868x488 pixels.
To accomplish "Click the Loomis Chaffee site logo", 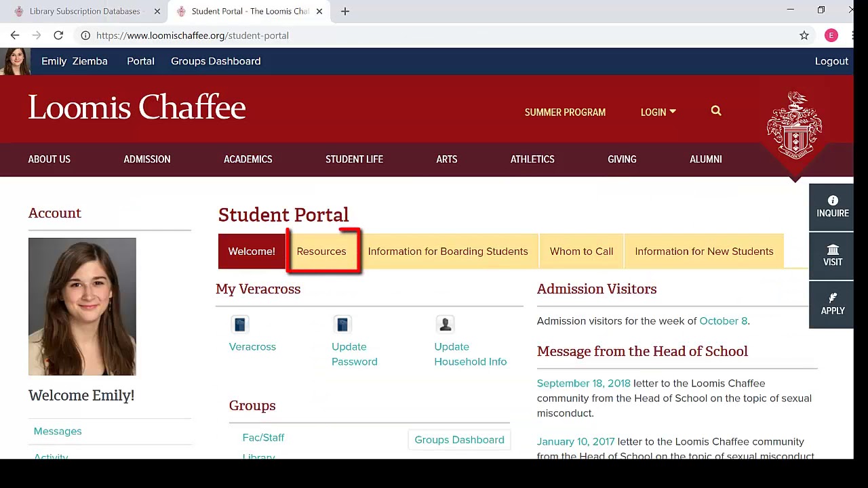I will click(137, 108).
